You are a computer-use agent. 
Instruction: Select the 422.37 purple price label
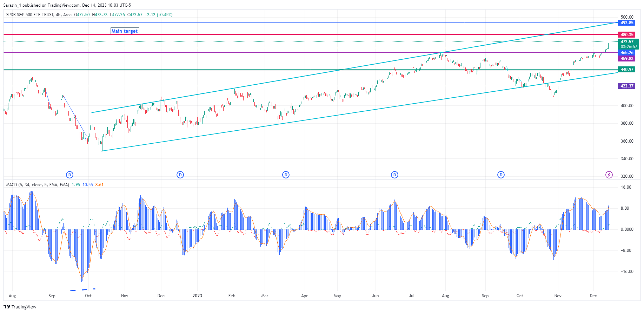point(627,86)
